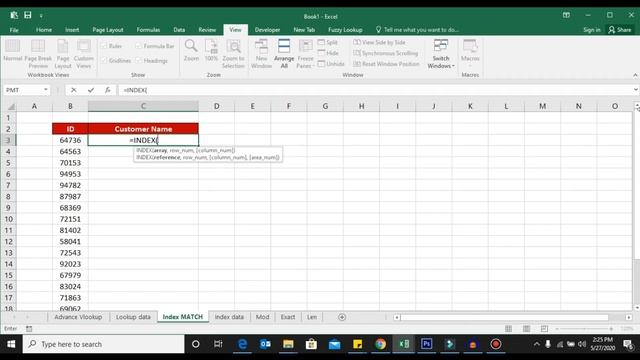This screenshot has height=360, width=640.
Task: Select Page Break Preview view
Action: (38, 54)
